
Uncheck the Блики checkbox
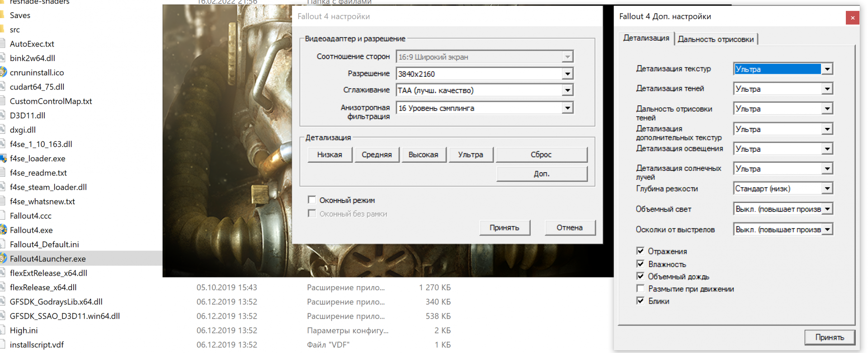(640, 301)
